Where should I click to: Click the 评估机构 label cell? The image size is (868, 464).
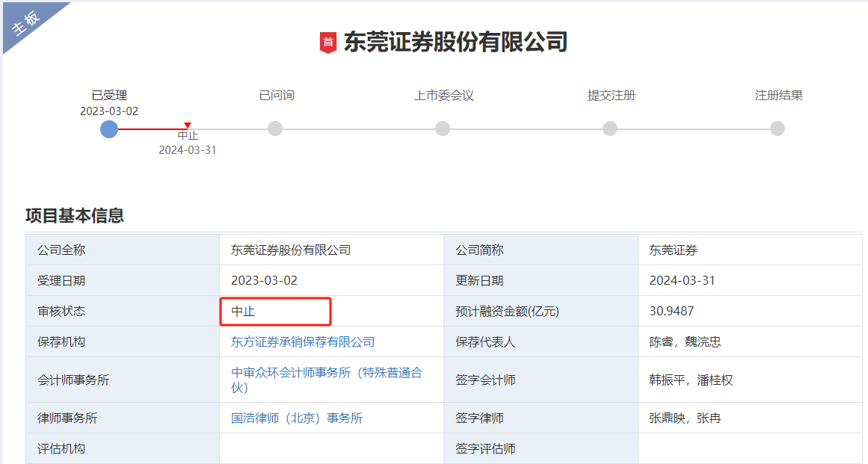123,448
